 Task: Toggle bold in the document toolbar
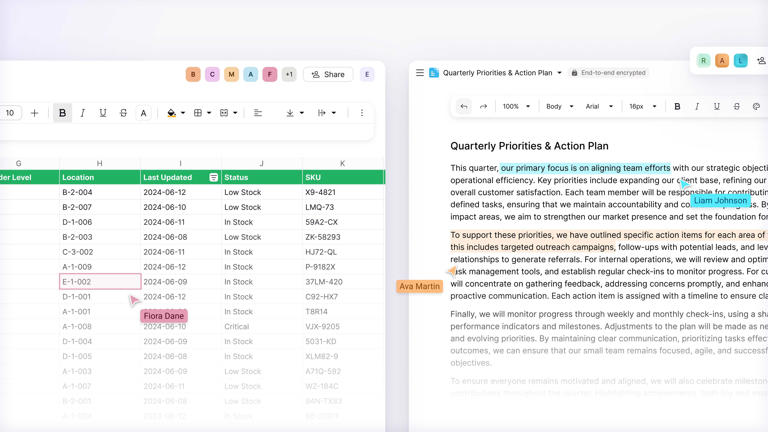pyautogui.click(x=677, y=106)
